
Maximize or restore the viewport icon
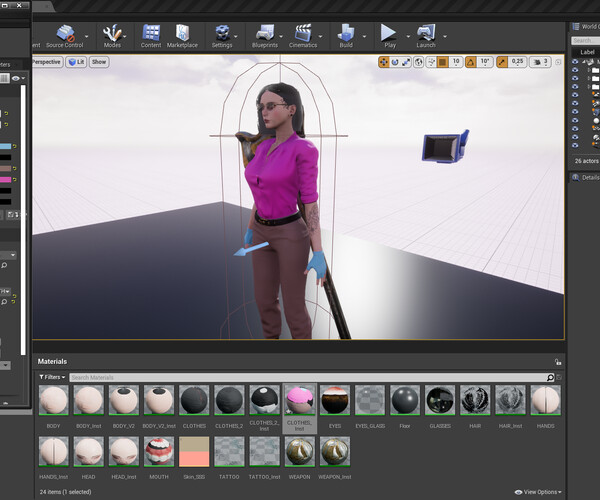click(x=558, y=62)
